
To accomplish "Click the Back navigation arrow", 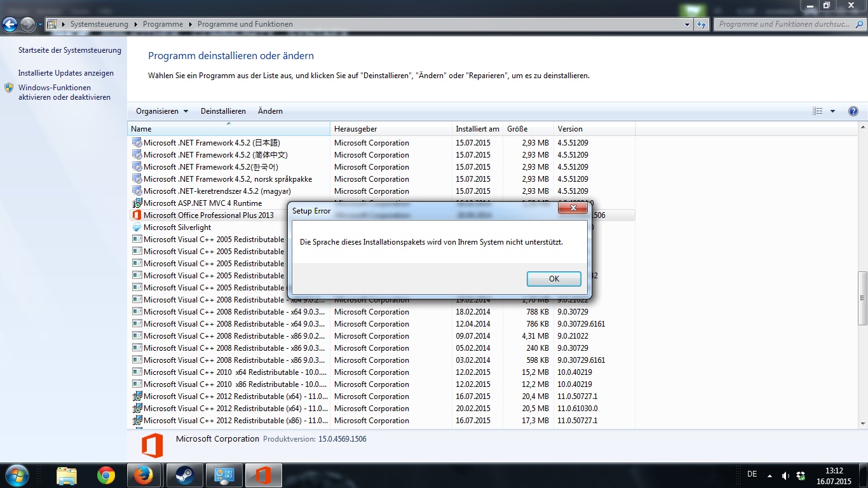I will tap(10, 24).
